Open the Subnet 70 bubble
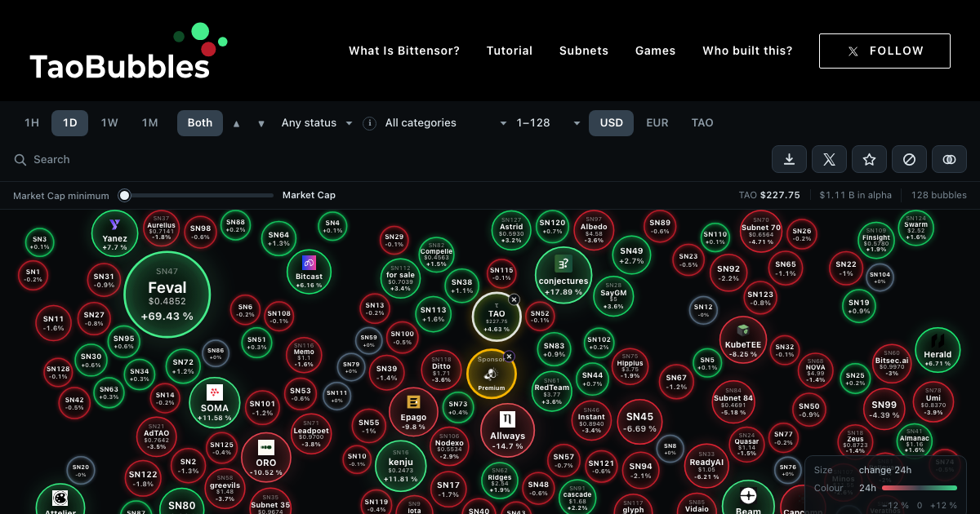Screen dimensions: 980x514 [761, 232]
